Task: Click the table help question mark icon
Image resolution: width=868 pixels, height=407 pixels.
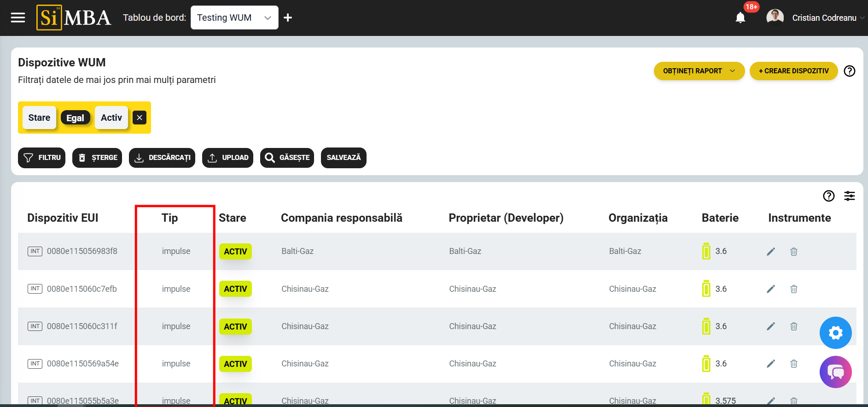Action: click(x=828, y=196)
